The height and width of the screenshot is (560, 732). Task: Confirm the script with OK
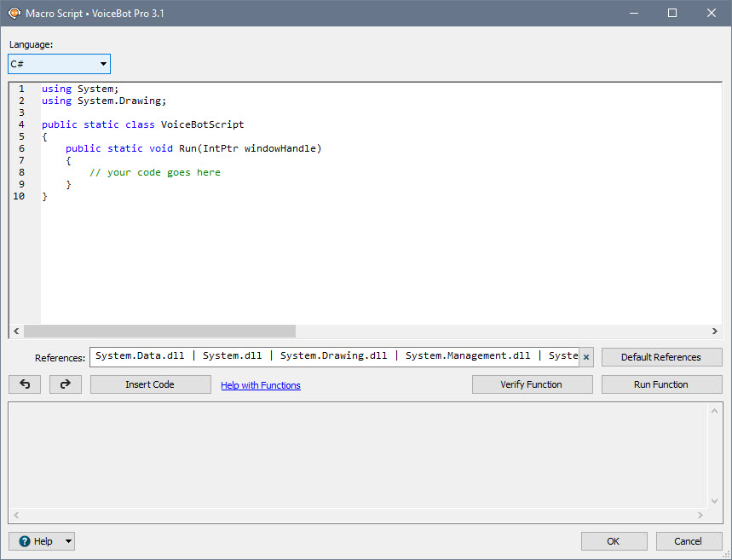click(614, 540)
